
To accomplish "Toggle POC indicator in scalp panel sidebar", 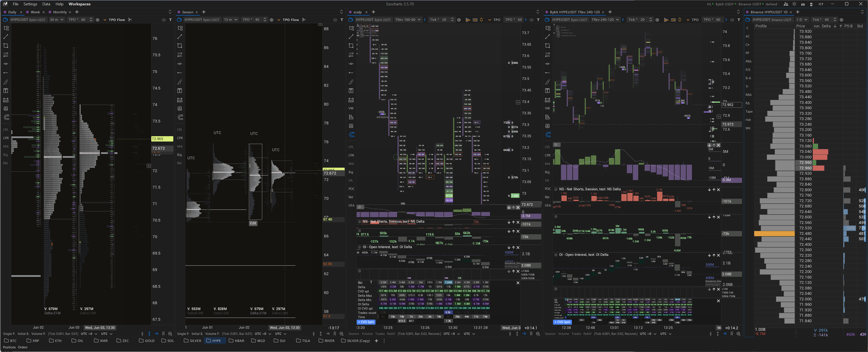I will (x=352, y=189).
